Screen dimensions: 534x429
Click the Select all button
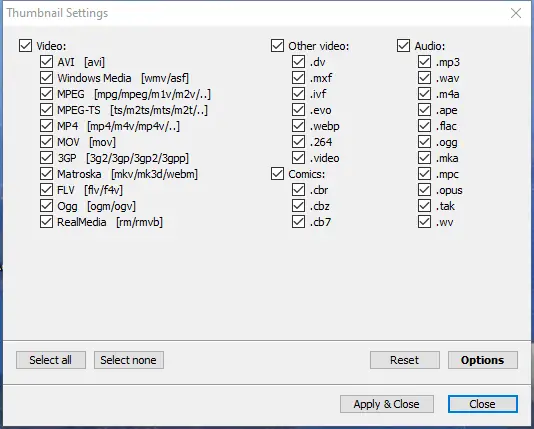click(51, 360)
